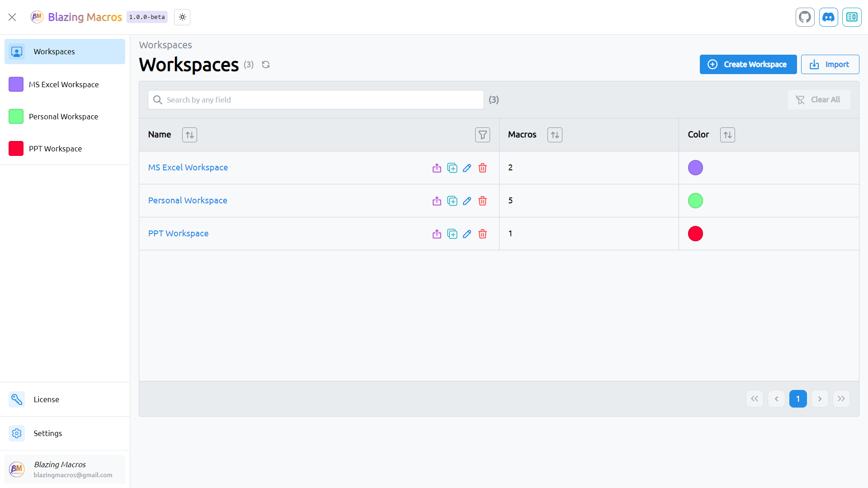This screenshot has height=488, width=868.
Task: Select the License sidebar item
Action: [46, 399]
